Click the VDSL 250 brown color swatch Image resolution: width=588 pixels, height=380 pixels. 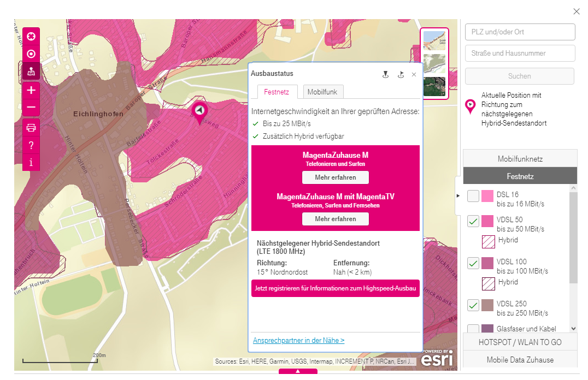(x=487, y=305)
